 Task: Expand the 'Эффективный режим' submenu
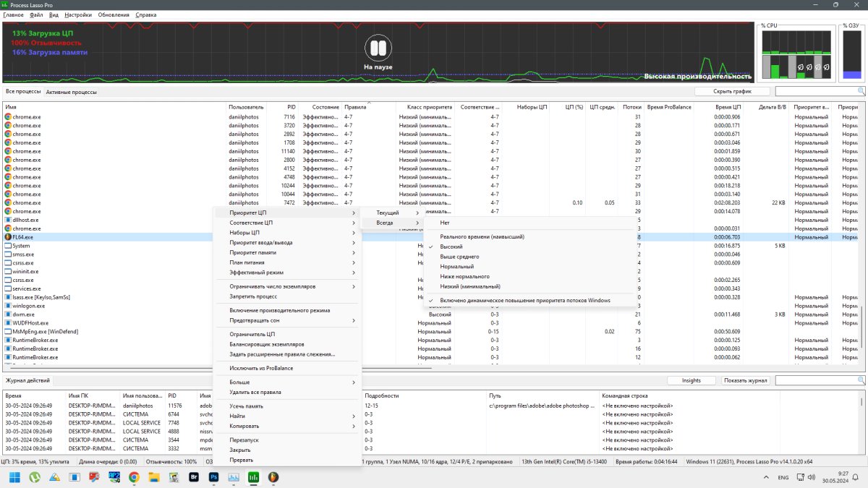coord(288,273)
